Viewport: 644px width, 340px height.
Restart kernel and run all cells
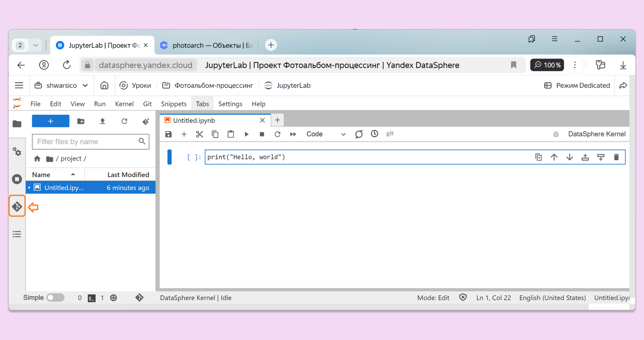click(x=293, y=134)
